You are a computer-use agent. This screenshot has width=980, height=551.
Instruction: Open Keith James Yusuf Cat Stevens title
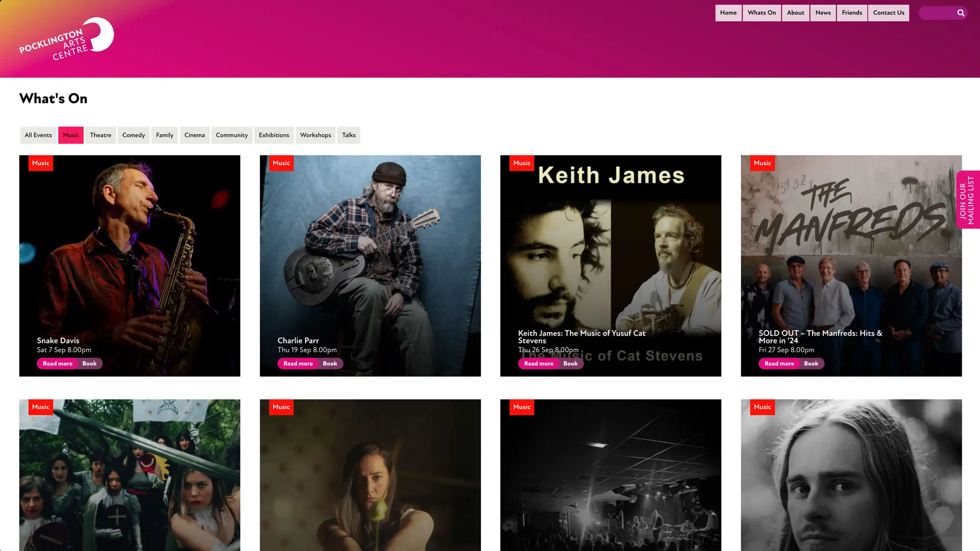[582, 337]
